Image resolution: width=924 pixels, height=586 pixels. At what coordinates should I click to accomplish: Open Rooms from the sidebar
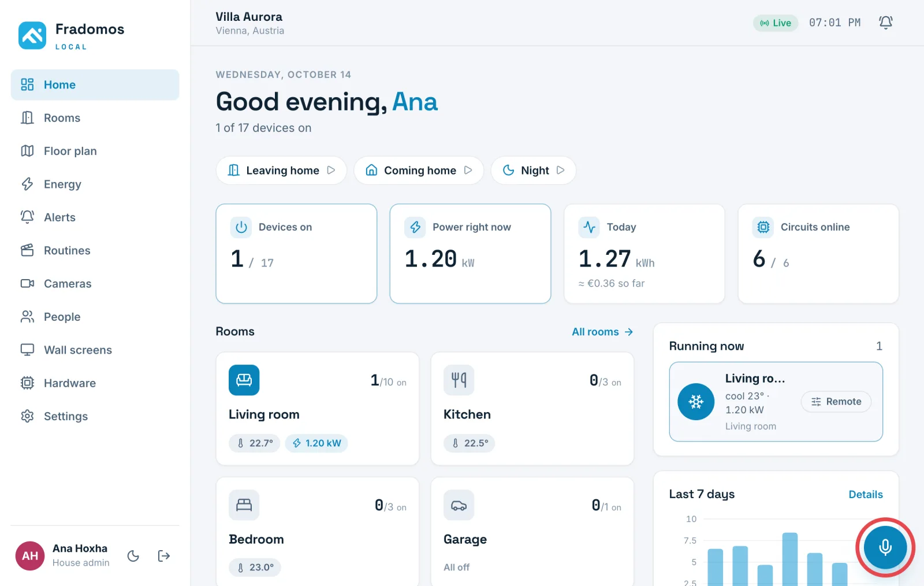tap(95, 118)
